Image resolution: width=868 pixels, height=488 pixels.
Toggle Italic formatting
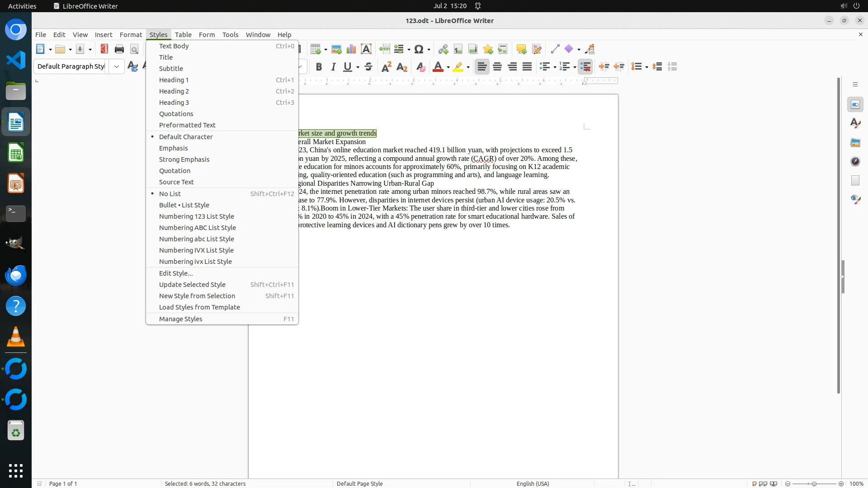click(334, 67)
